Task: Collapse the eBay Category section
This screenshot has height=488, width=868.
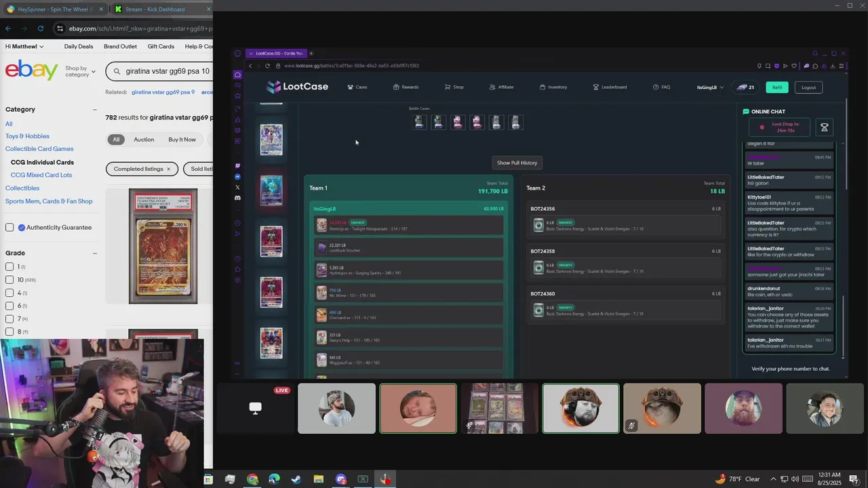Action: 95,109
